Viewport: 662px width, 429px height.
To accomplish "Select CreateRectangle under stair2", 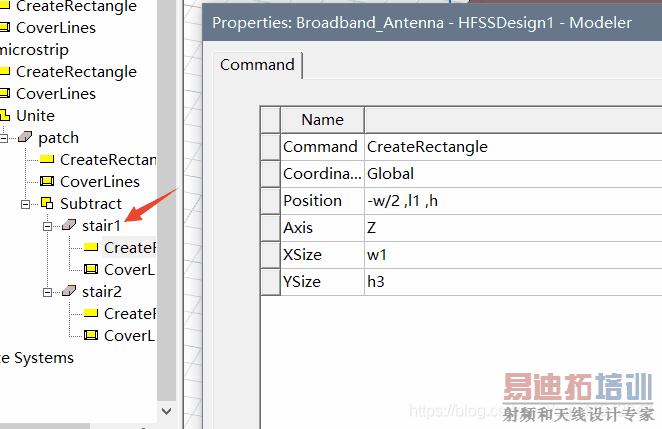I will (130, 314).
